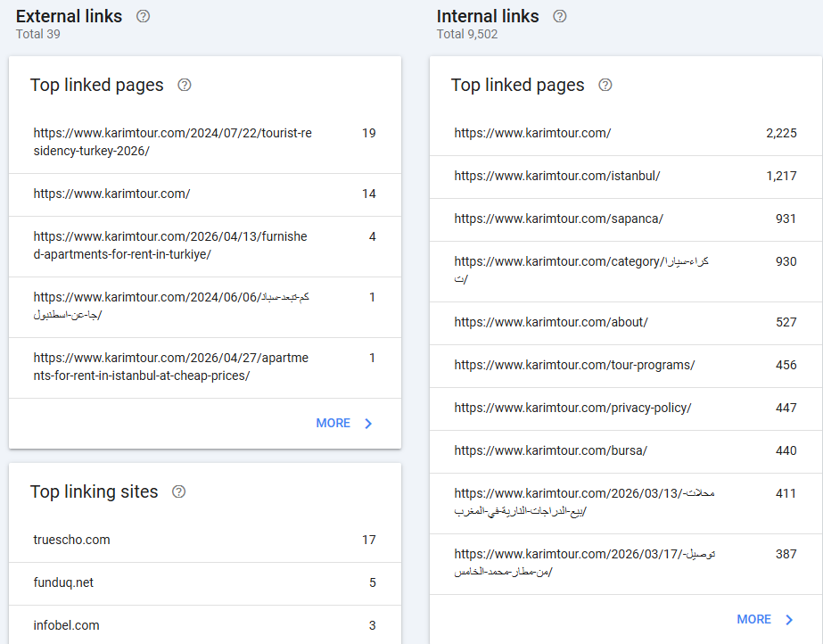The height and width of the screenshot is (644, 823).
Task: Select external 2024/06/06 Arabic URL row
Action: pos(205,307)
